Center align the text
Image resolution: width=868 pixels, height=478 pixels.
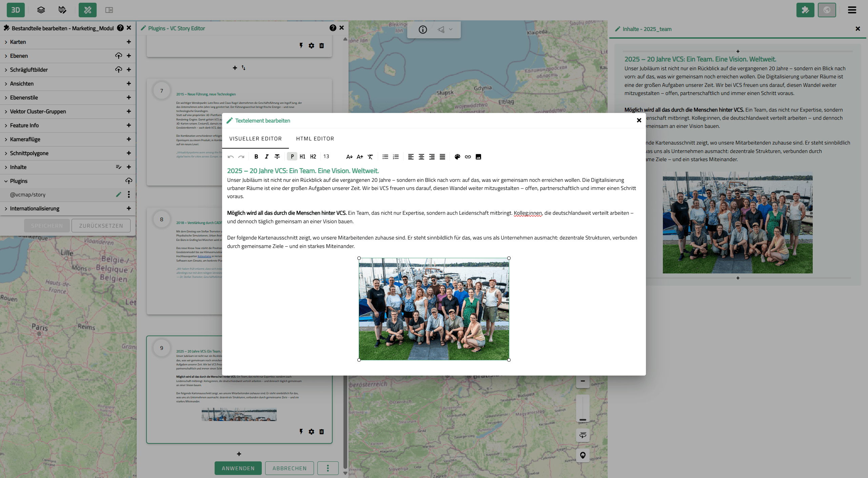click(x=421, y=156)
